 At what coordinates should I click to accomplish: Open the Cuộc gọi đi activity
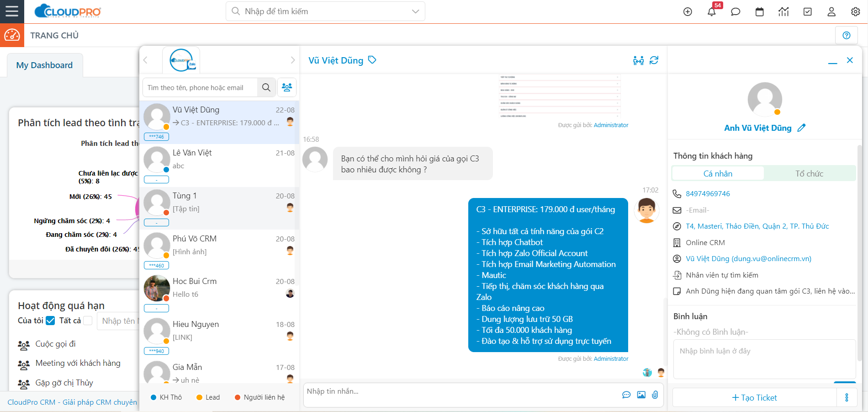56,344
